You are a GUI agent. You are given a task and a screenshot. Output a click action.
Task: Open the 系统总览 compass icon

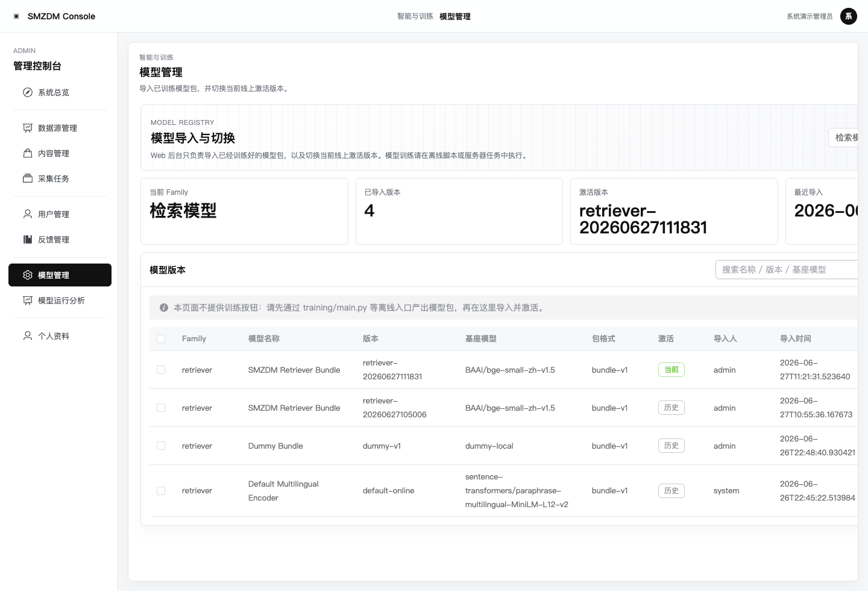point(28,92)
